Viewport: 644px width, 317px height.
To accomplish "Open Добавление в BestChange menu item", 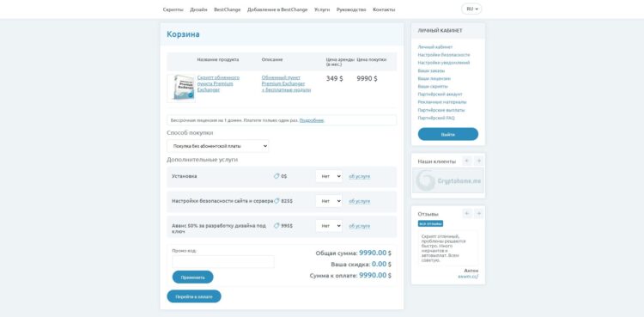I will [x=277, y=9].
